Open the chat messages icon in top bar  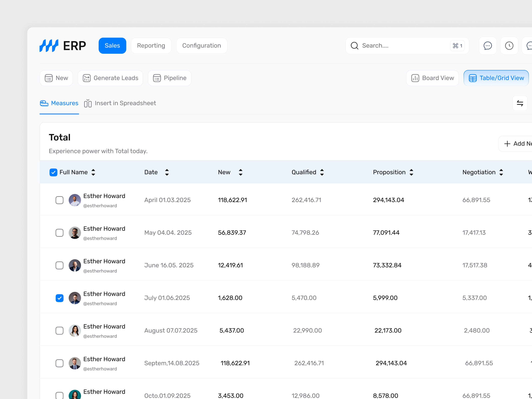[488, 45]
